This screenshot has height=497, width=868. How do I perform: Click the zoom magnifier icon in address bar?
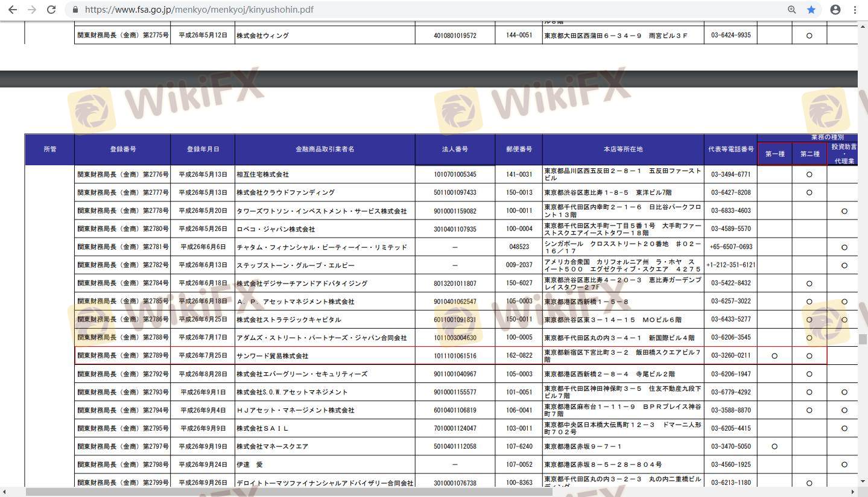[792, 10]
